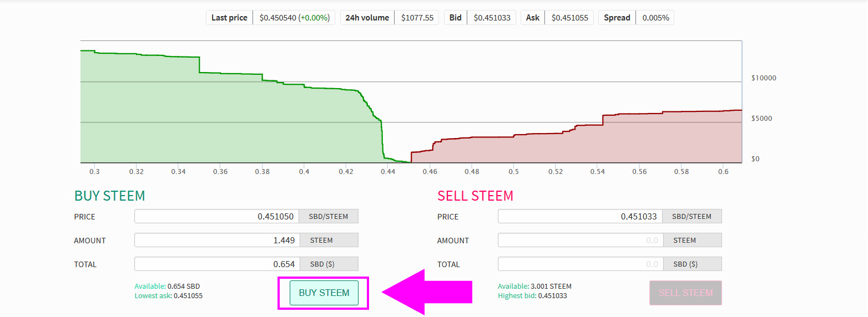
Task: Focus the Sell Steem amount field
Action: tap(581, 240)
